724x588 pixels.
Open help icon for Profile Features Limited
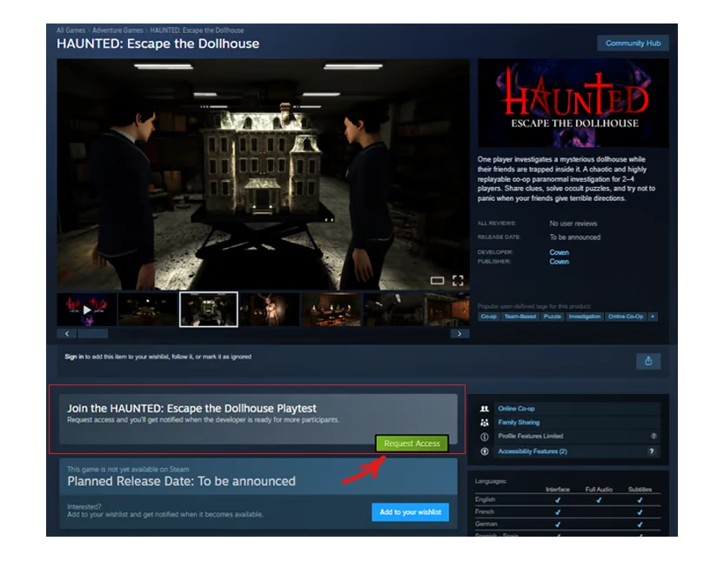[x=654, y=436]
